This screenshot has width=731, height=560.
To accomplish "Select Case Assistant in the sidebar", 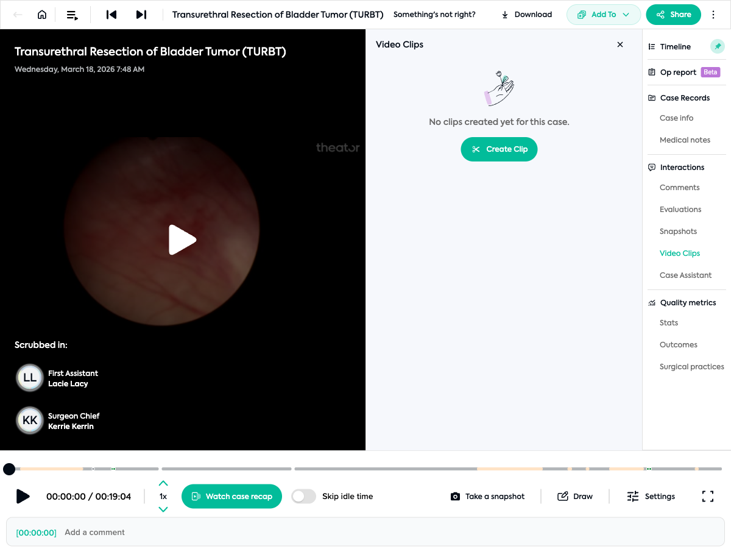I will [685, 275].
